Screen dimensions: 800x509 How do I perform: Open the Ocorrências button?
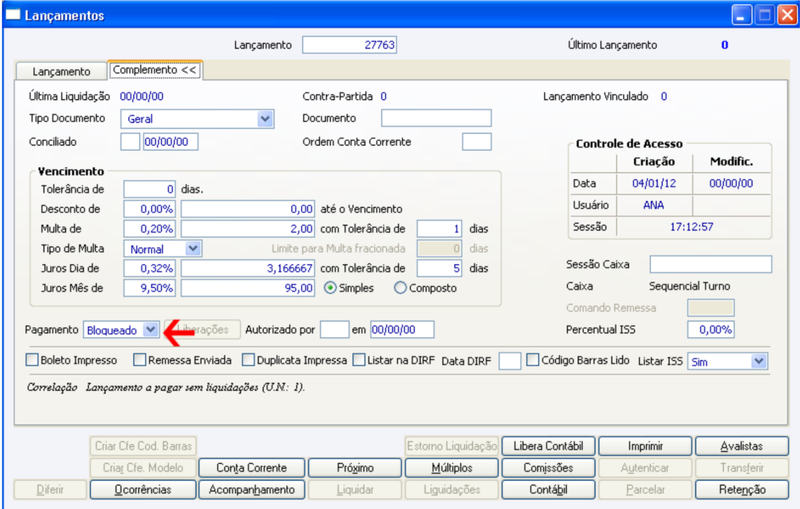click(x=143, y=490)
